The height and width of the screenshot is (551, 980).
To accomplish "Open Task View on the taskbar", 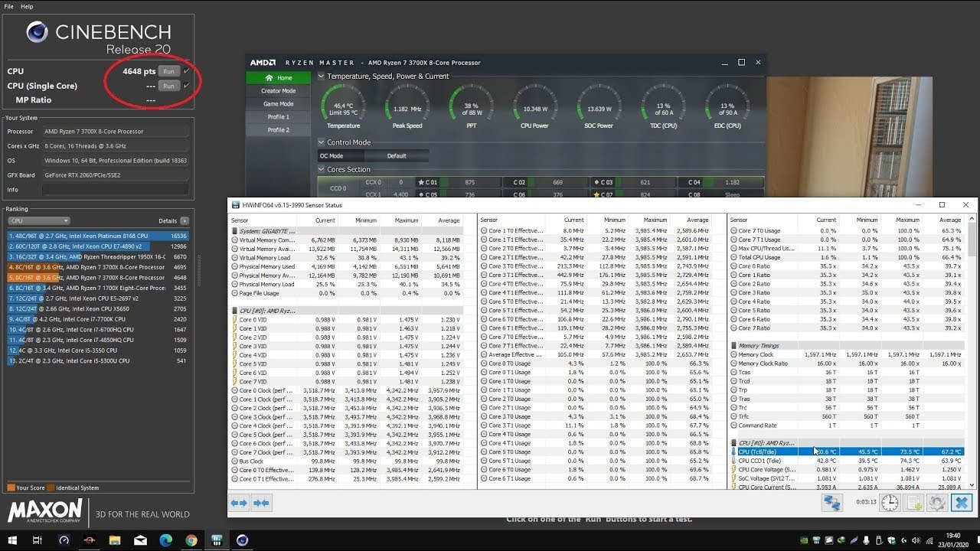I will click(x=38, y=540).
